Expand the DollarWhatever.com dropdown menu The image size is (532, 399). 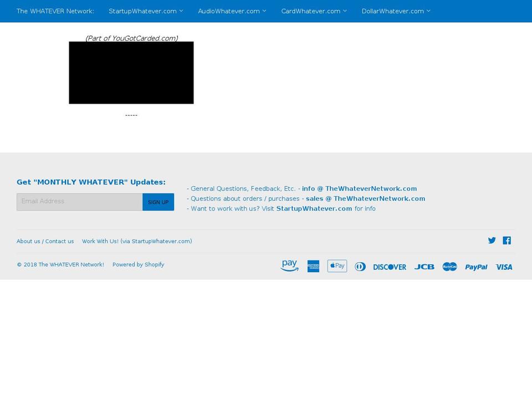pyautogui.click(x=396, y=11)
